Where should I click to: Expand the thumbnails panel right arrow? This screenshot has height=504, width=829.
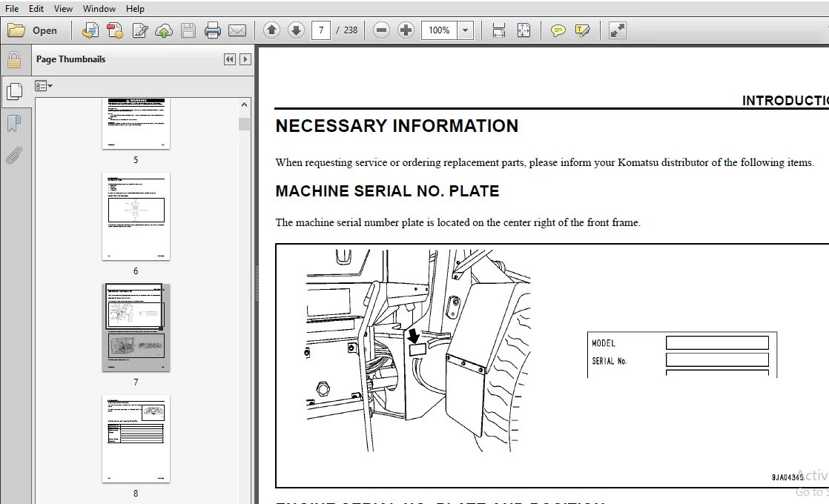point(245,59)
